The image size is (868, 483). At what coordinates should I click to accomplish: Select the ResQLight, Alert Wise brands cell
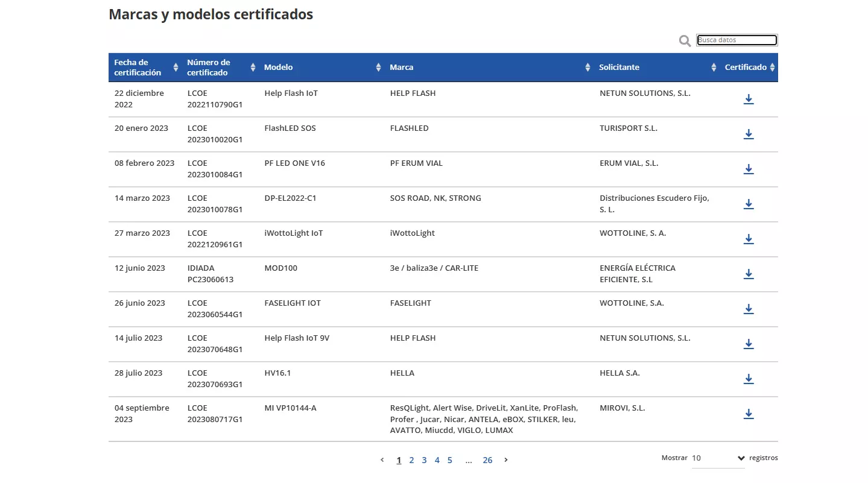tap(484, 419)
